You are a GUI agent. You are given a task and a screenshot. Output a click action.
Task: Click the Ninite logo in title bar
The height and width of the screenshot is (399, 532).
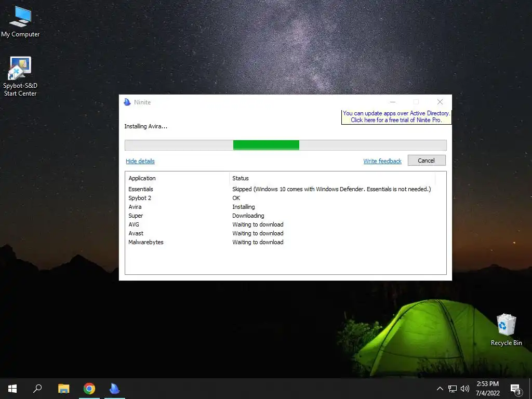(x=127, y=102)
